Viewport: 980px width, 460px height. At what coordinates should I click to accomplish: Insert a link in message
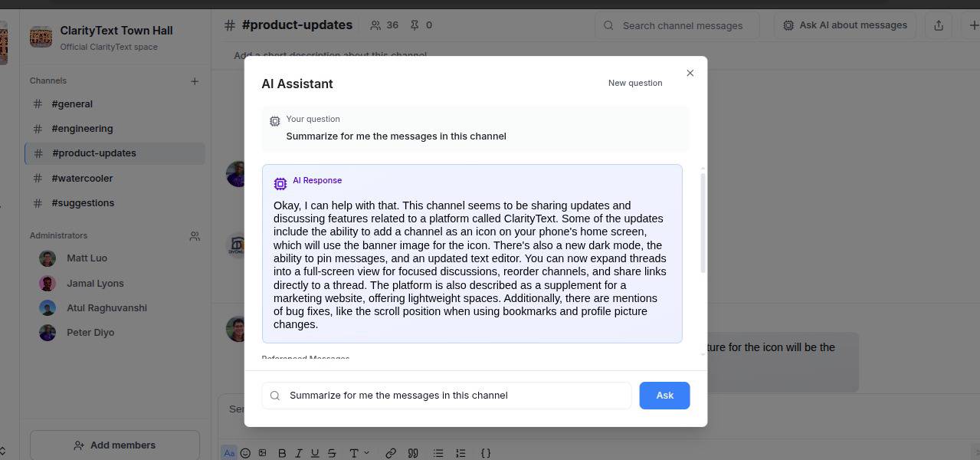tap(391, 453)
